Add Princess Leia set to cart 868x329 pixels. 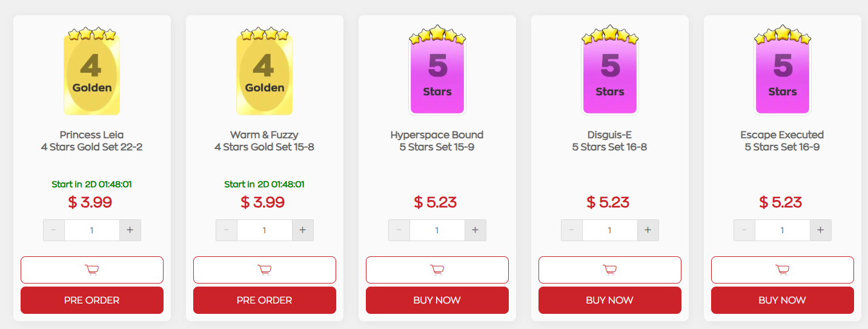(x=92, y=270)
